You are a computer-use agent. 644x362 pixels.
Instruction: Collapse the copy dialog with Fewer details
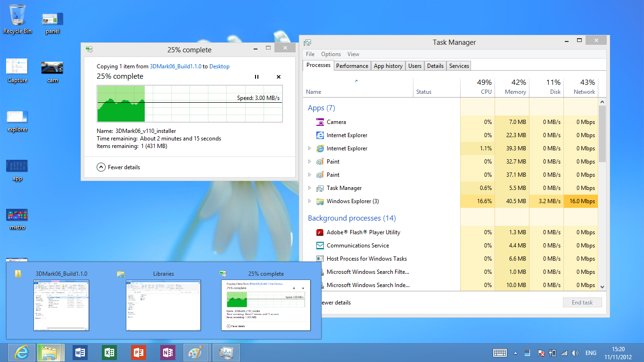click(x=118, y=167)
